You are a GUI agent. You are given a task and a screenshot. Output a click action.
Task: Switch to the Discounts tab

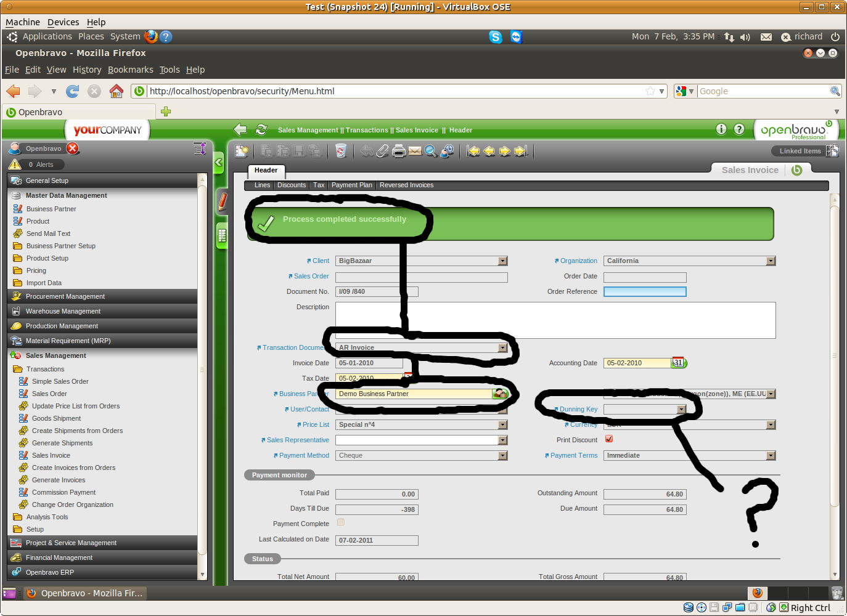click(x=292, y=185)
